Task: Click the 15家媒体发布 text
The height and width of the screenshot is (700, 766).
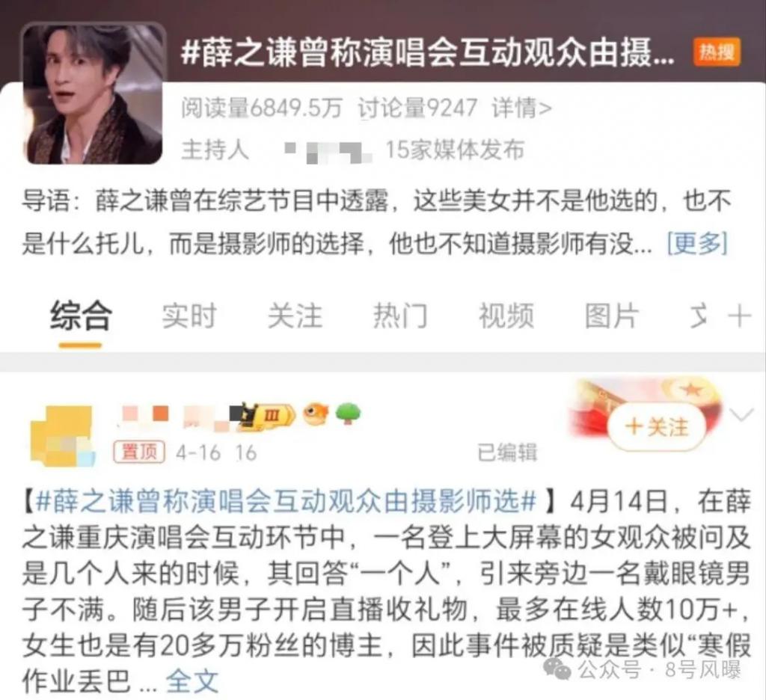Action: (455, 150)
